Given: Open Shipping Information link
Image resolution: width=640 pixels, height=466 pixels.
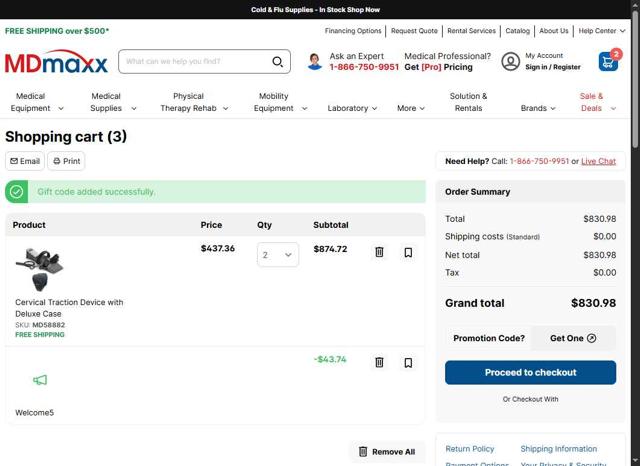Looking at the screenshot, I should point(558,449).
